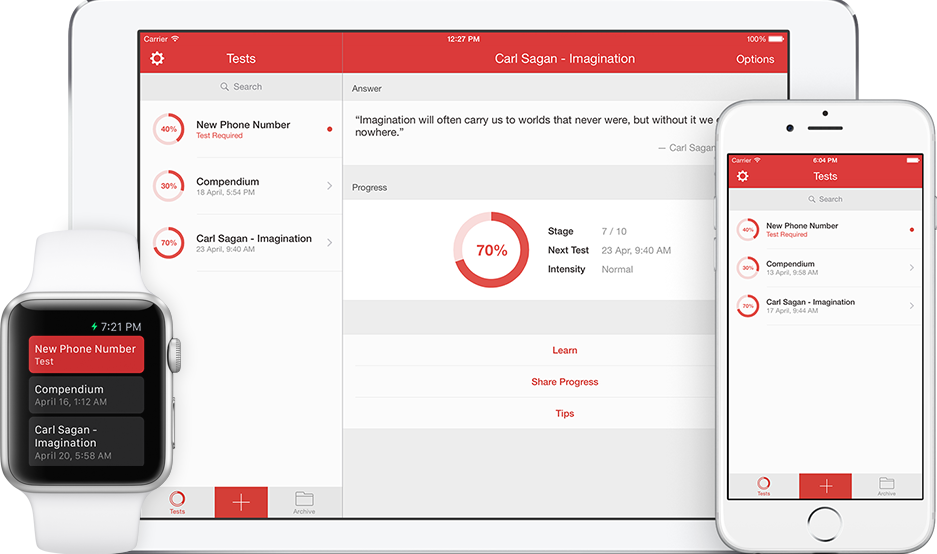The height and width of the screenshot is (554, 937).
Task: Open Compendium row chevron on iPad
Action: pos(329,186)
